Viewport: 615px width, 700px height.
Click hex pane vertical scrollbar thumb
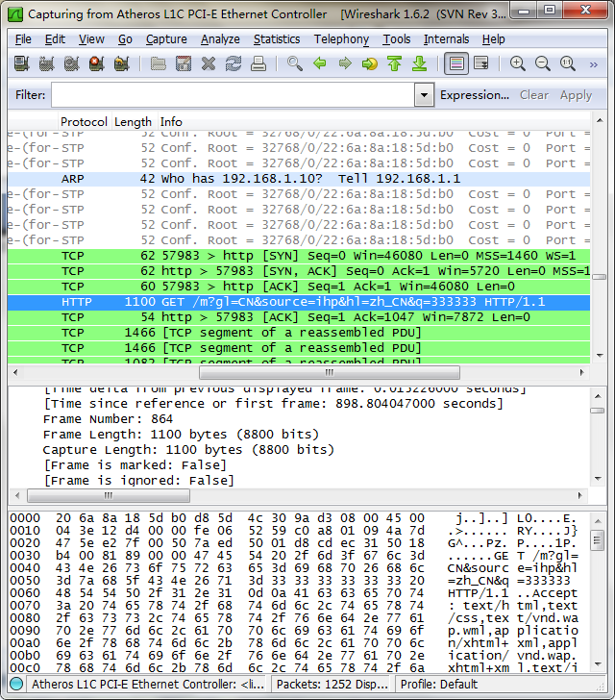597,540
